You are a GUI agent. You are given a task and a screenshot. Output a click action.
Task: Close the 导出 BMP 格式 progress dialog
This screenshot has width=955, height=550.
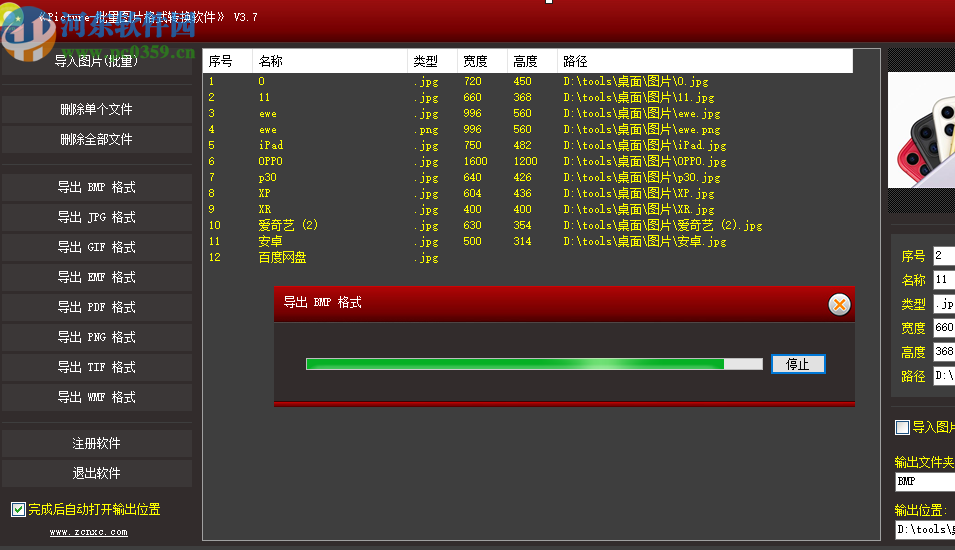839,304
